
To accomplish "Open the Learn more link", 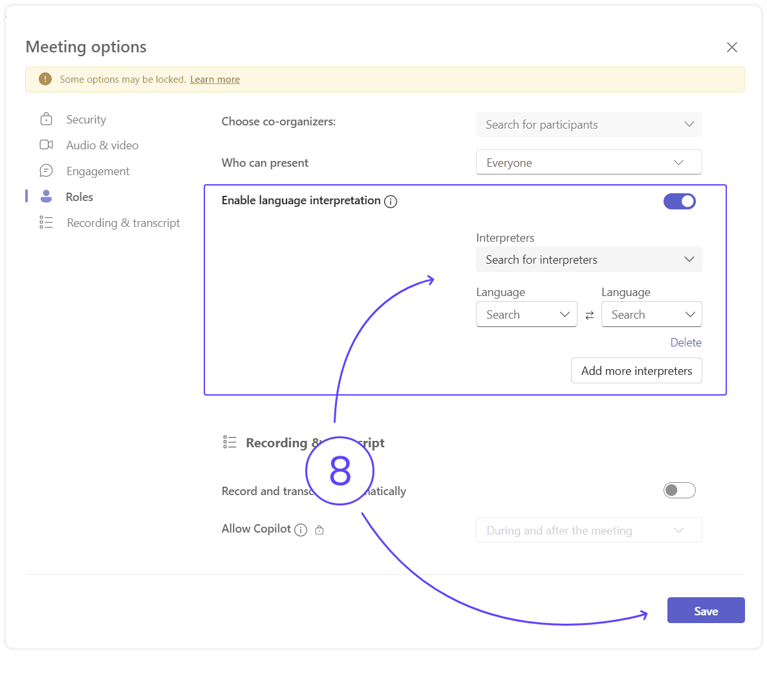I will coord(215,79).
